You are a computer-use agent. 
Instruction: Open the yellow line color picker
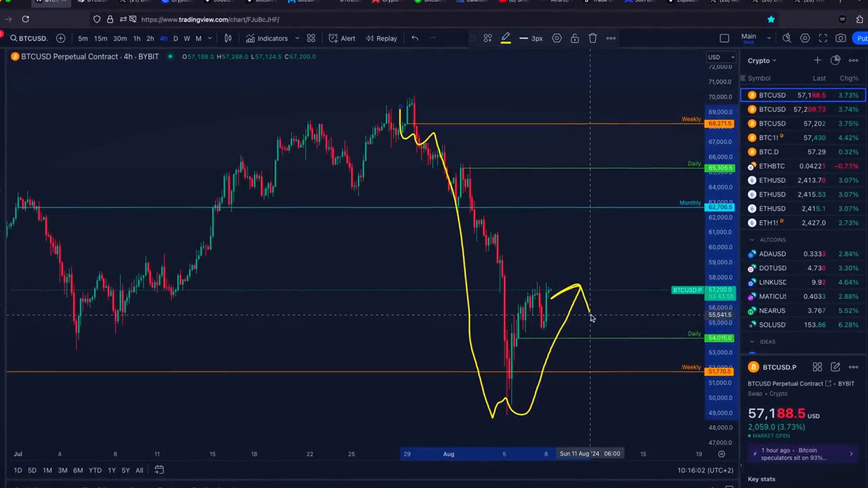click(x=506, y=38)
